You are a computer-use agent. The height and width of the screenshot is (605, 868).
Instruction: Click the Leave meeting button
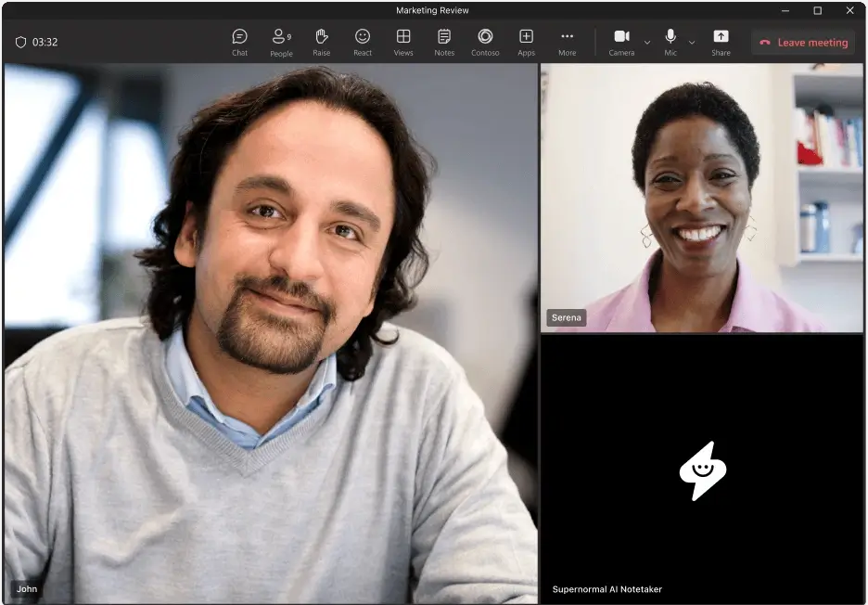click(x=803, y=43)
